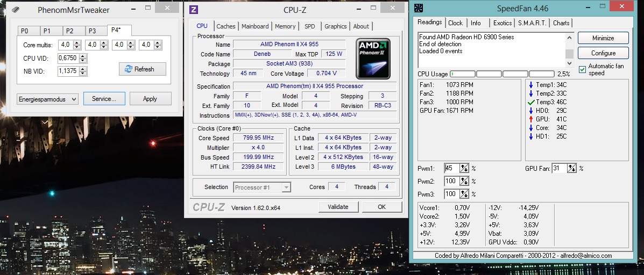644x275 pixels.
Task: Click the log scrollbar down arrow in SpeedFan
Action: coord(569,63)
